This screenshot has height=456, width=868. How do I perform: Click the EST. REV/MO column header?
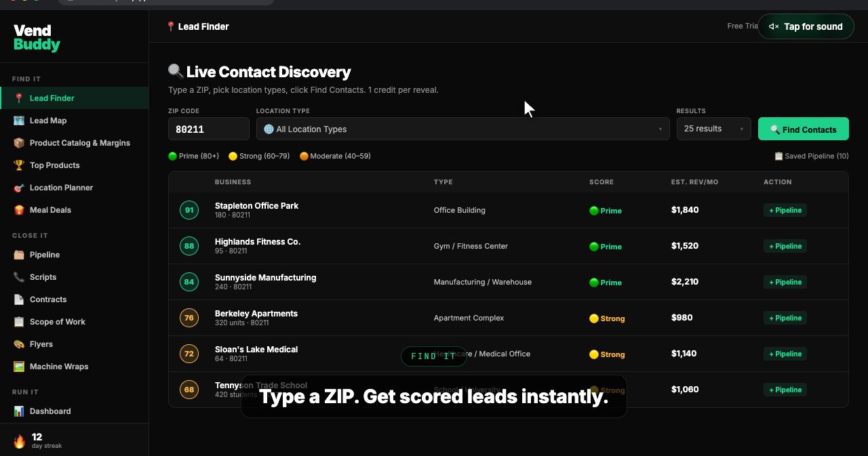pyautogui.click(x=694, y=182)
